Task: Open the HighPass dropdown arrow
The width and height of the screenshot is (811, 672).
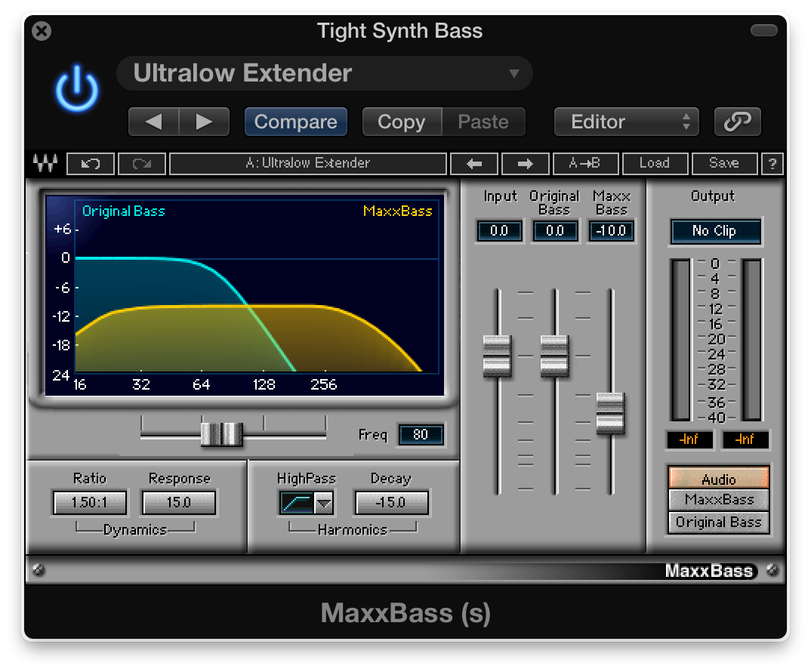Action: coord(324,503)
